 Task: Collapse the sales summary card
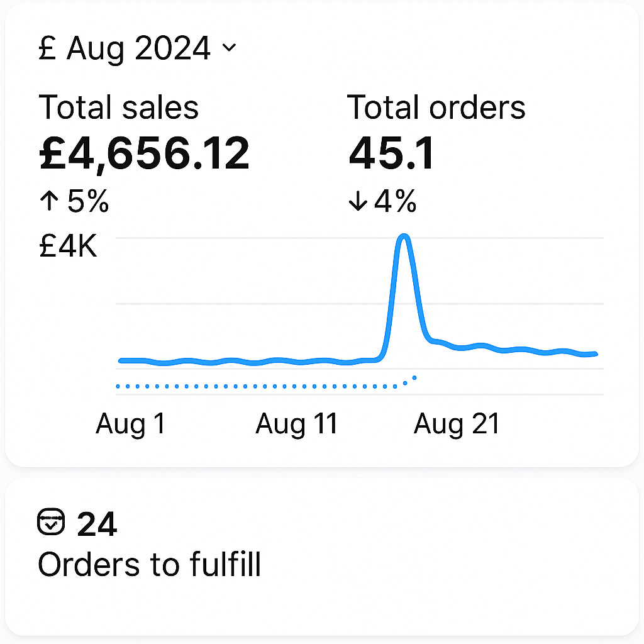(230, 48)
